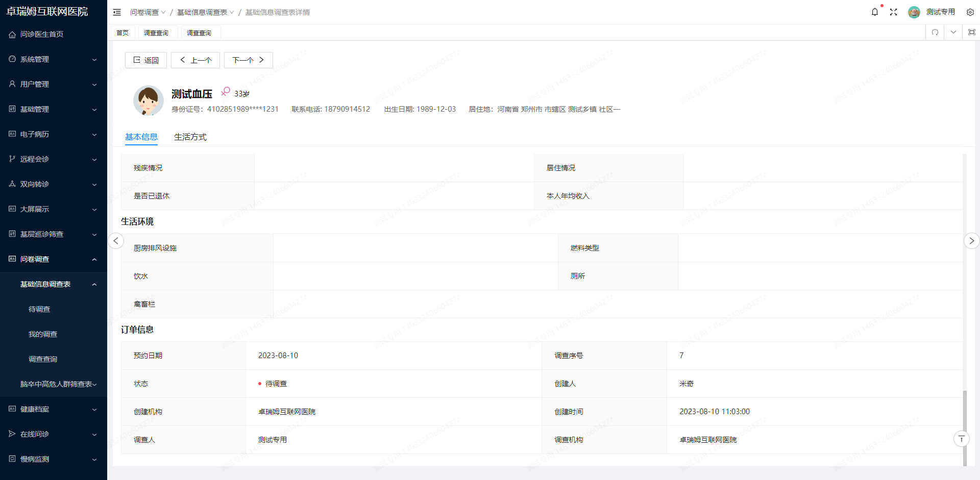The width and height of the screenshot is (980, 480).
Task: Open 问卷调查 breadcrumb dropdown
Action: [148, 12]
